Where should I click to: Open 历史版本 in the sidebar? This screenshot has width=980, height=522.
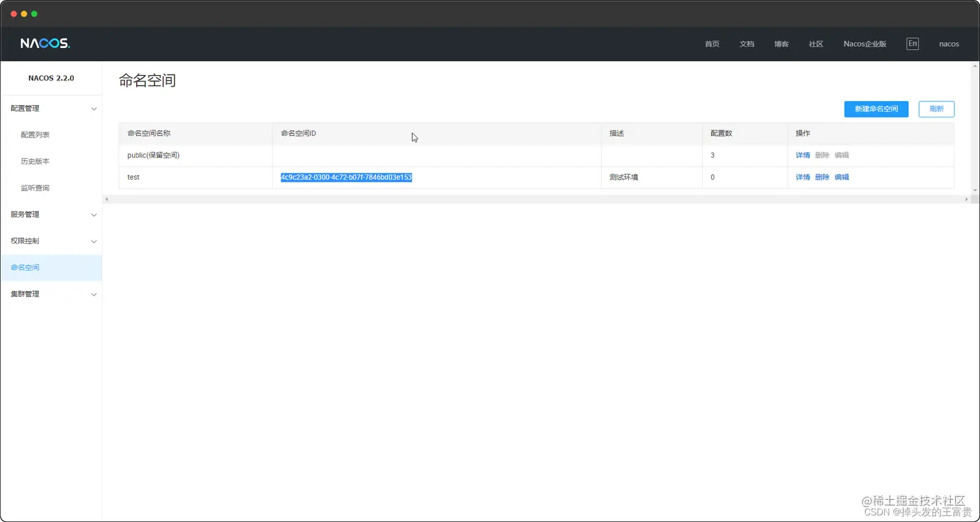click(x=36, y=161)
